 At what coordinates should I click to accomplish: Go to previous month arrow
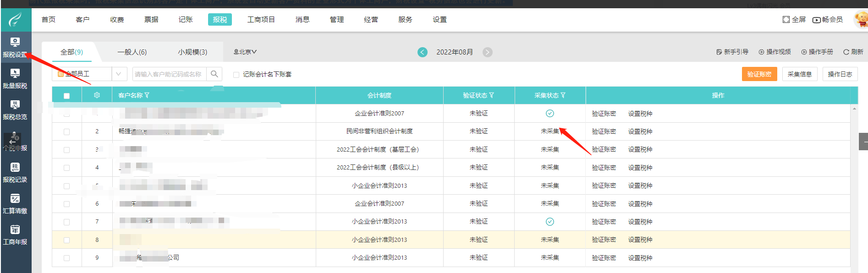[x=422, y=52]
